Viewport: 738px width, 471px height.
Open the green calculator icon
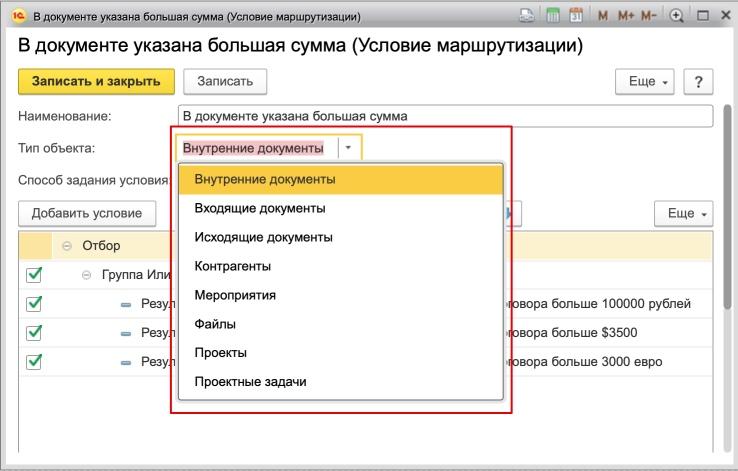(x=553, y=17)
